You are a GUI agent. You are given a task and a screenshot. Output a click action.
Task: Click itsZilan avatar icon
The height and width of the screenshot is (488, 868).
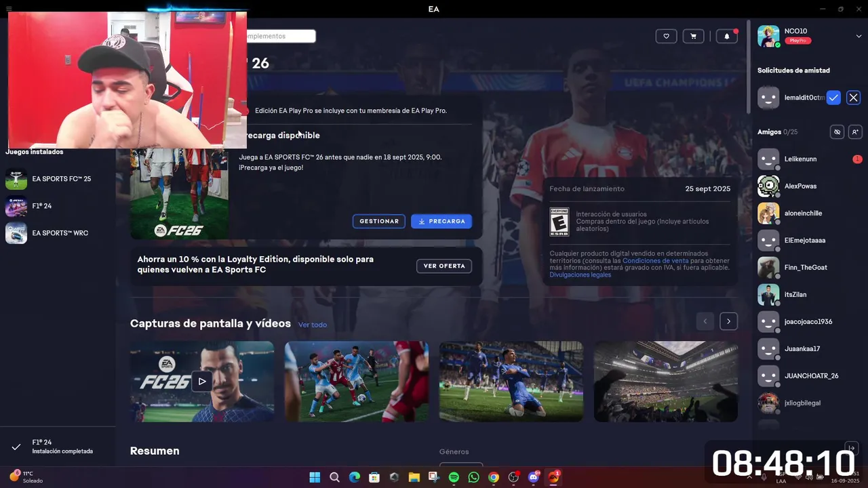(x=768, y=294)
